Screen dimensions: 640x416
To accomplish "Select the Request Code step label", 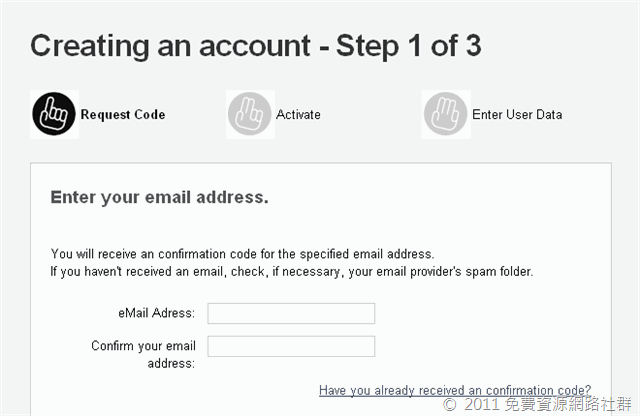I will (123, 115).
